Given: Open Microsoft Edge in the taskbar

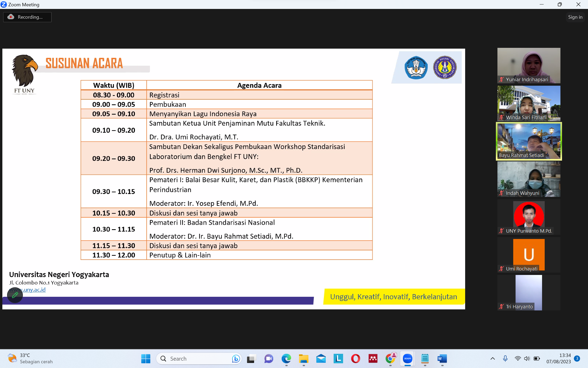Looking at the screenshot, I should [x=286, y=359].
